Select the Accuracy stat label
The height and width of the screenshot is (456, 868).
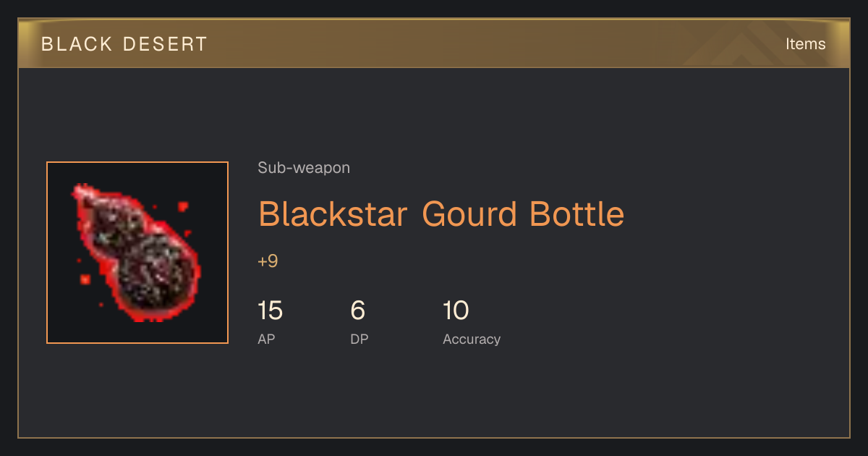pos(472,339)
